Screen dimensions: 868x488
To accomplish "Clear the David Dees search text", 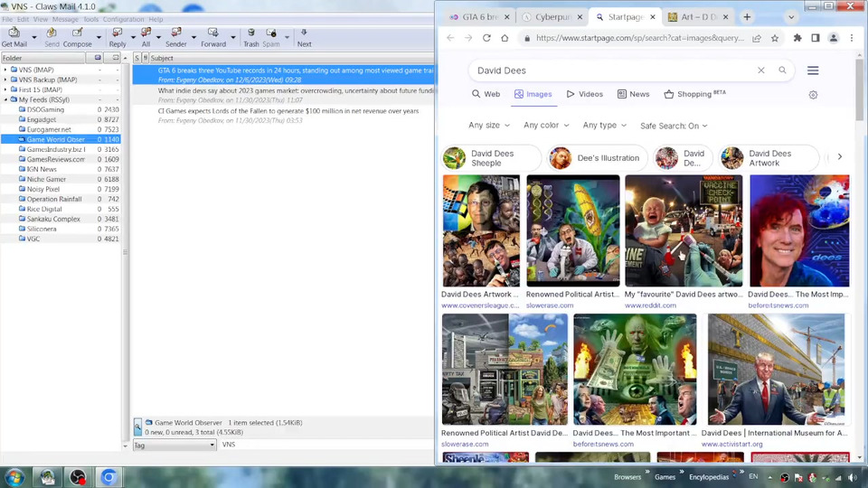I will (761, 70).
